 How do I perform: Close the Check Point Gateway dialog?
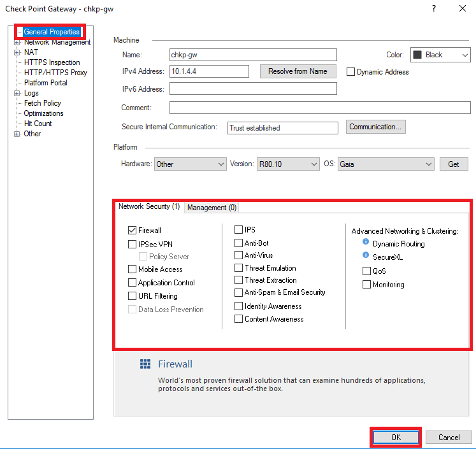tap(463, 8)
